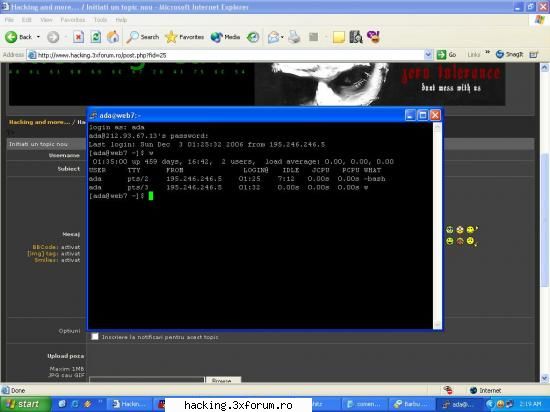Insert the top-left smiley emoticon
Screen dimensions: 550x412
[x=450, y=230]
